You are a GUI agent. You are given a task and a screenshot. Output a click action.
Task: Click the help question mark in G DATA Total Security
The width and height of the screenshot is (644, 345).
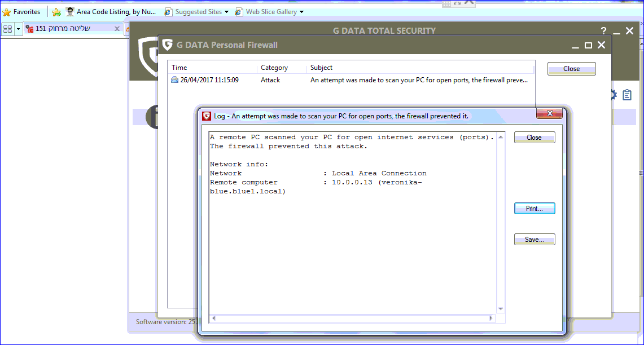coord(603,31)
